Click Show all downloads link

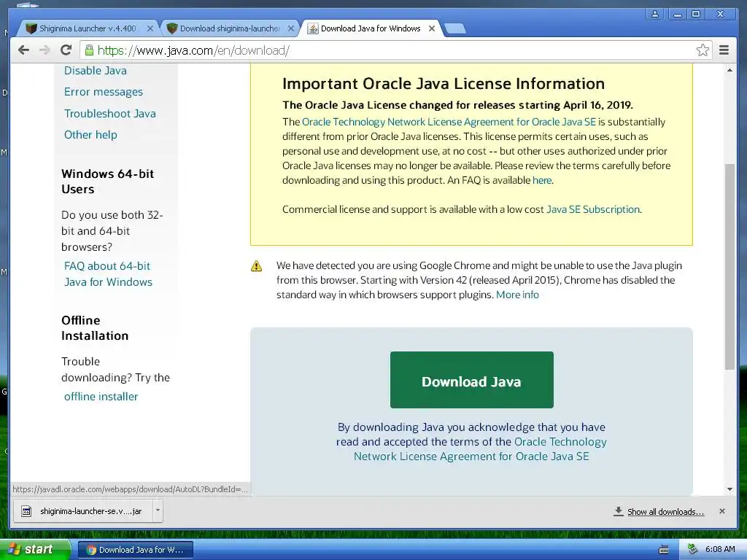665,512
